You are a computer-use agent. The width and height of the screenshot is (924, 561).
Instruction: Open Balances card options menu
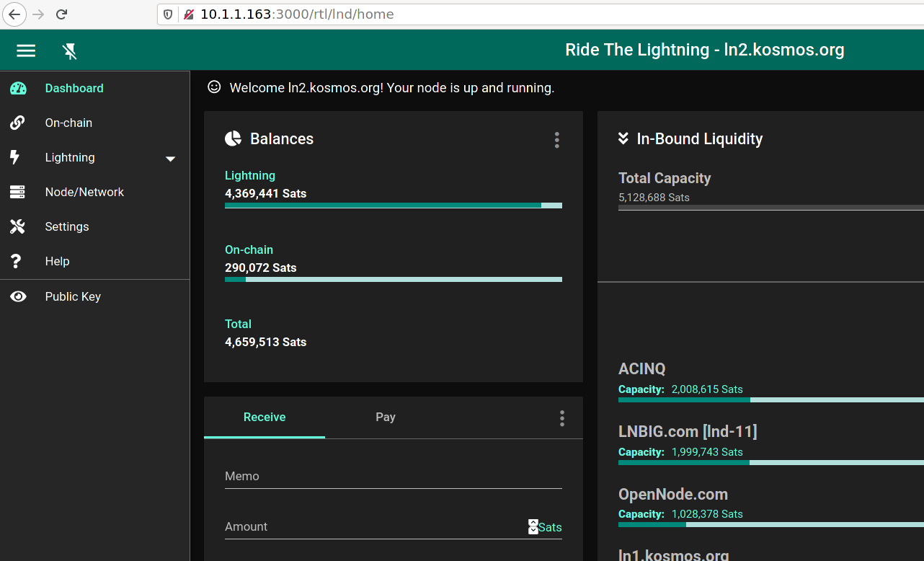click(x=556, y=140)
